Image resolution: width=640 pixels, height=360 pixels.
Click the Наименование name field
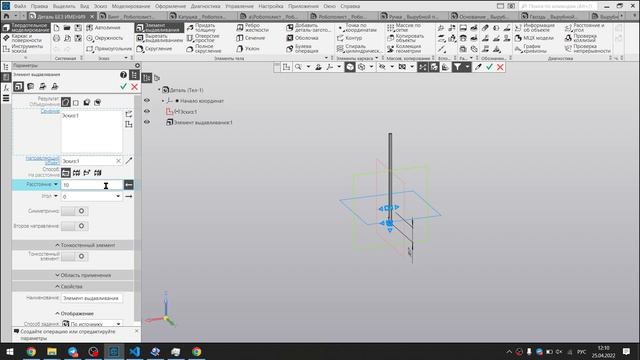point(91,298)
